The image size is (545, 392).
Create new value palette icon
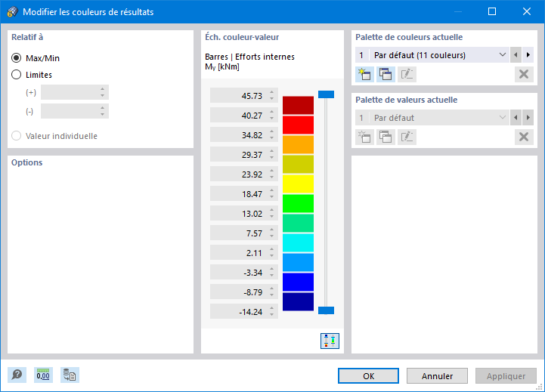364,137
